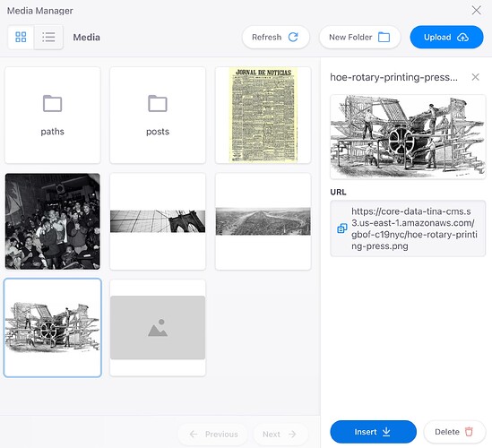The width and height of the screenshot is (492, 448).
Task: Select the Jornal de Noticias newspaper image
Action: tap(263, 116)
